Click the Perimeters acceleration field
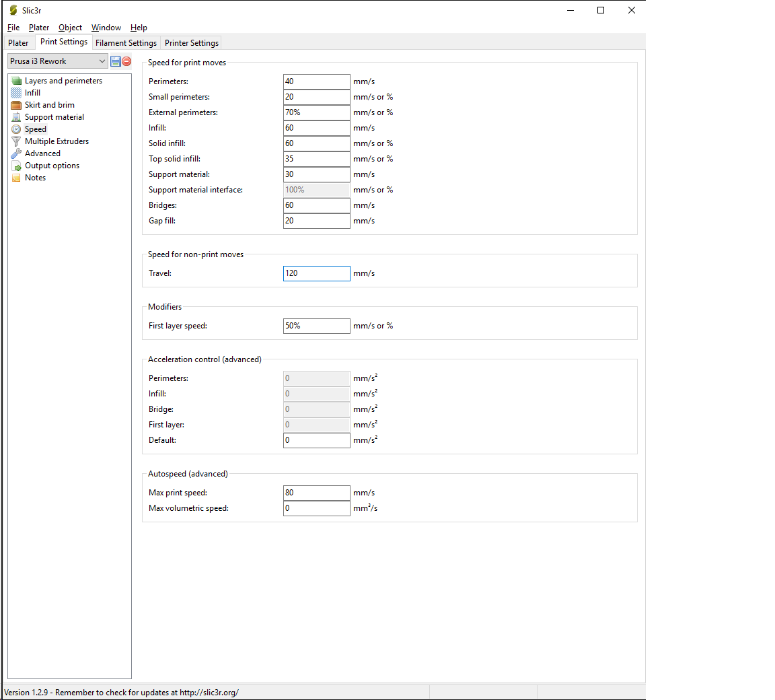 tap(316, 378)
